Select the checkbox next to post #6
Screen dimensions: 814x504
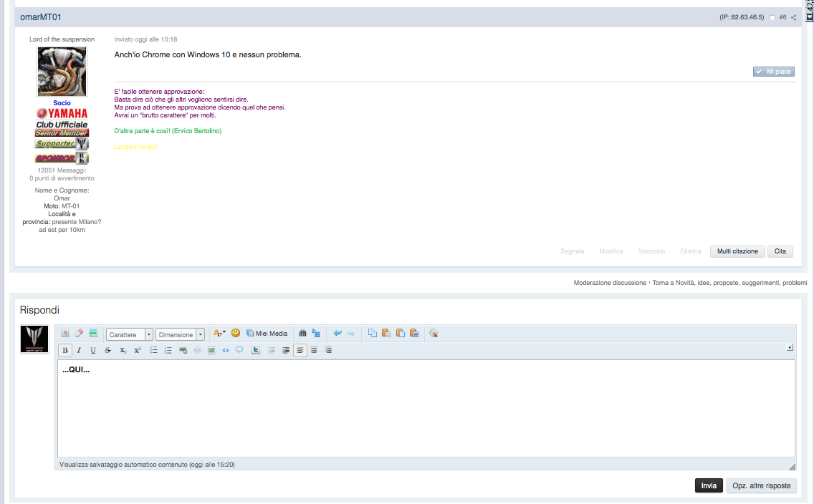[x=772, y=17]
